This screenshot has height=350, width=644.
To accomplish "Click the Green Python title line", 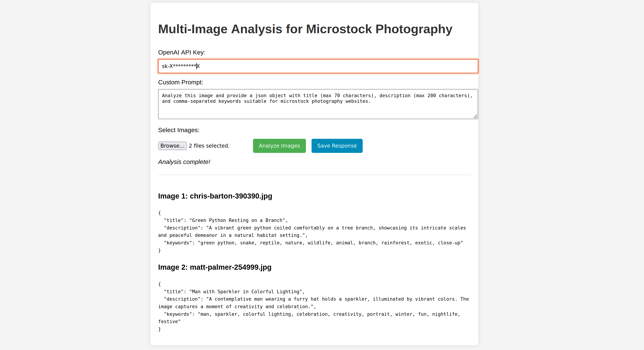I will [225, 220].
